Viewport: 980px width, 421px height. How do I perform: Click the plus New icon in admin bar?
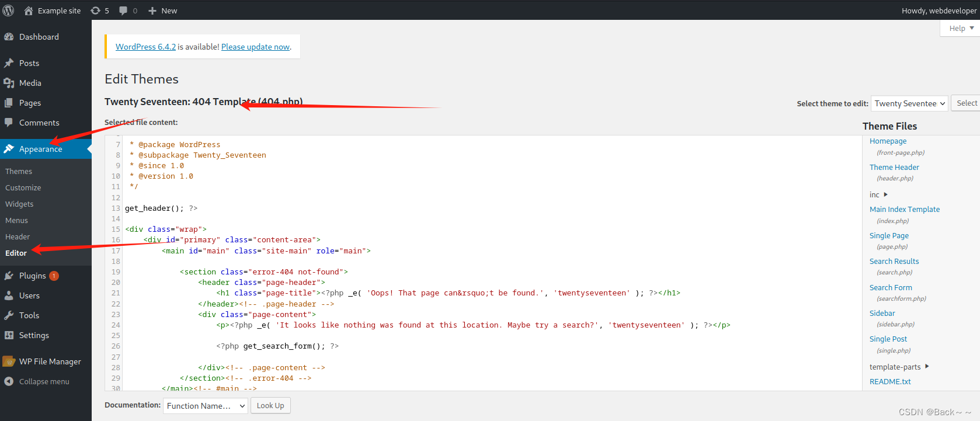(152, 11)
